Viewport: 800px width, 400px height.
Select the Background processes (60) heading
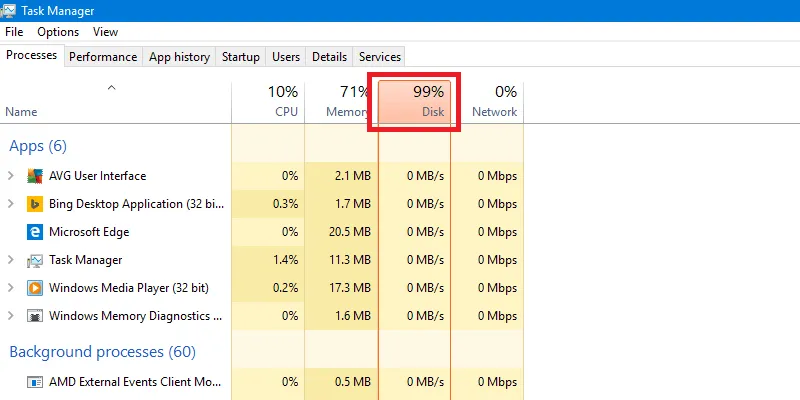coord(103,352)
